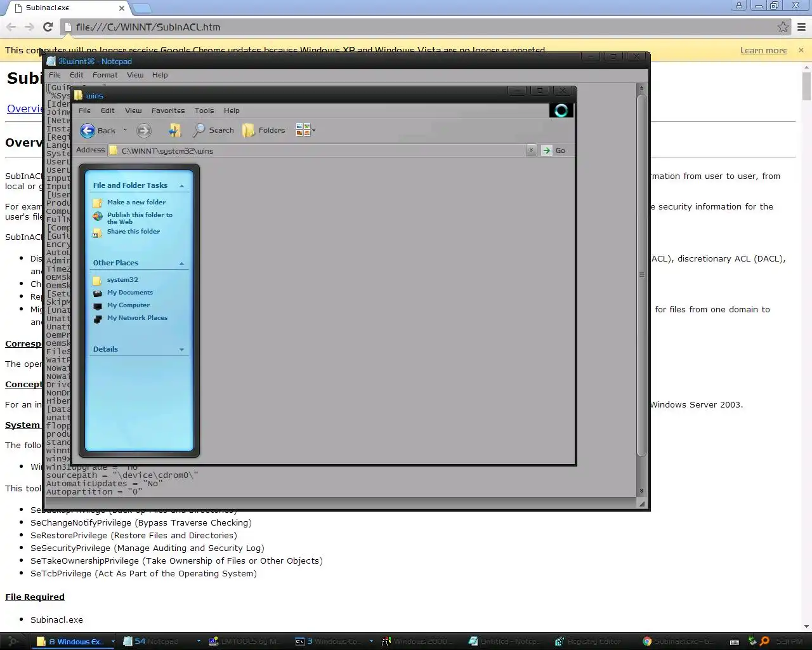Open File menu in the Notepad window

coord(55,75)
